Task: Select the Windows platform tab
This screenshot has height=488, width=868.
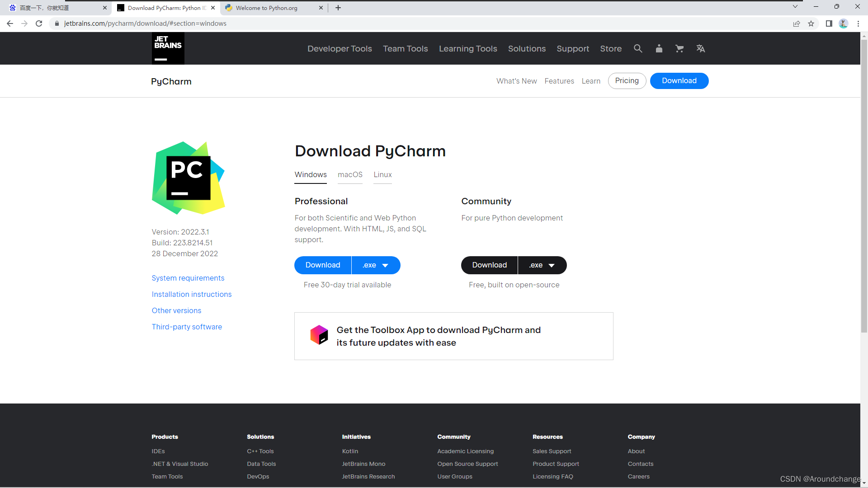Action: tap(311, 175)
